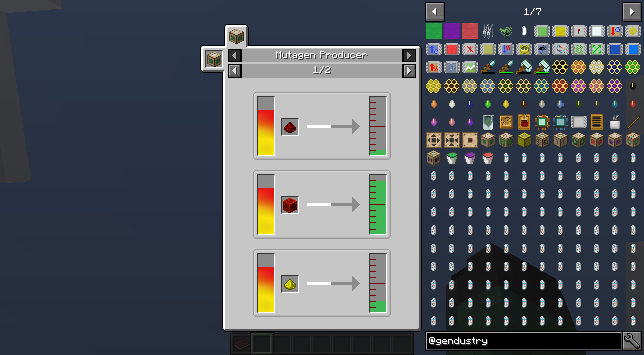Advance to recipe page 2 of 2

pos(409,71)
